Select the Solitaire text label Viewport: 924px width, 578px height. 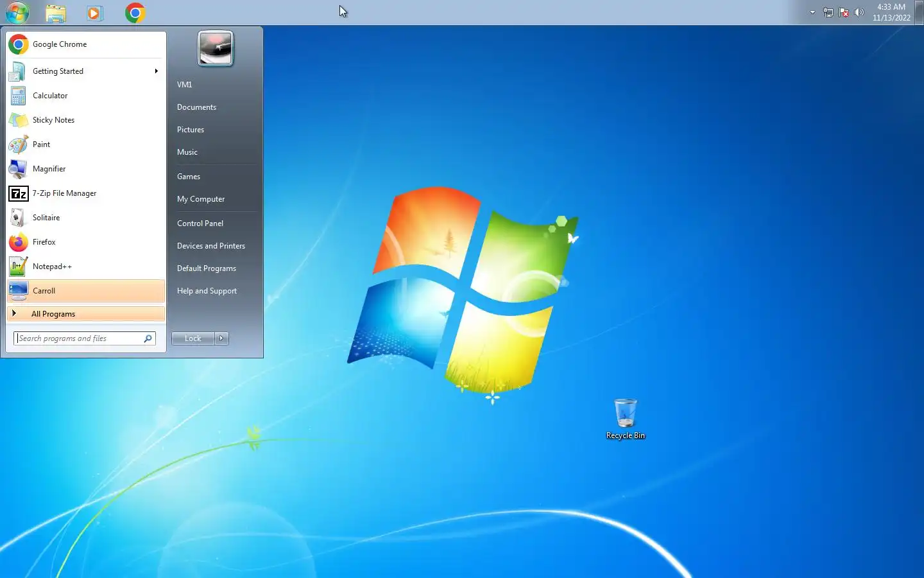46,218
